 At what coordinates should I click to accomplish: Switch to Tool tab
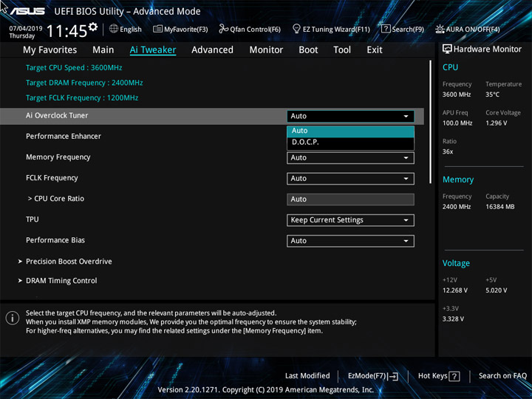coord(342,50)
